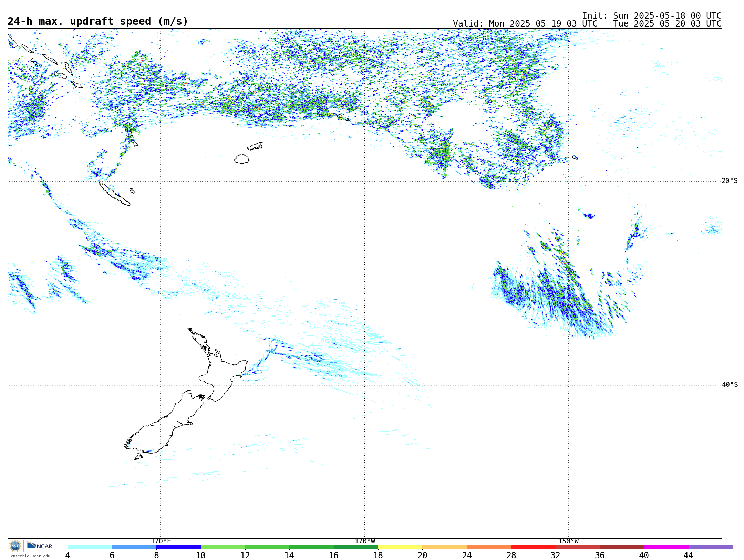
Task: Click the purple 44+ color swatch
Action: coord(711,547)
